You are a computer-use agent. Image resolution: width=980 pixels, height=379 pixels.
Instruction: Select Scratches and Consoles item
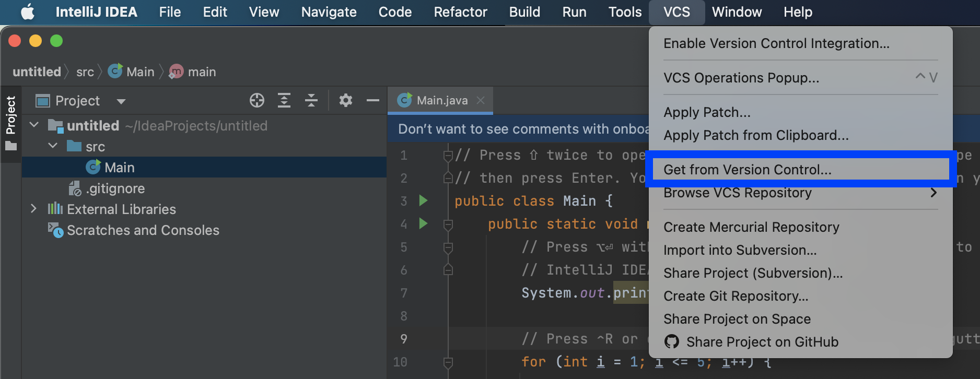pos(204,230)
